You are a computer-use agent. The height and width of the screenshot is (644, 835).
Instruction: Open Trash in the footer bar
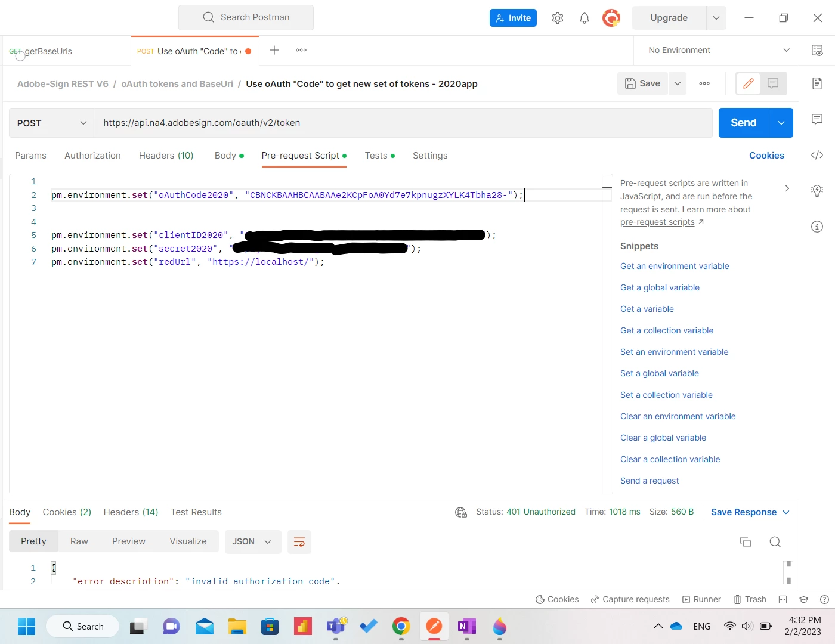[750, 599]
